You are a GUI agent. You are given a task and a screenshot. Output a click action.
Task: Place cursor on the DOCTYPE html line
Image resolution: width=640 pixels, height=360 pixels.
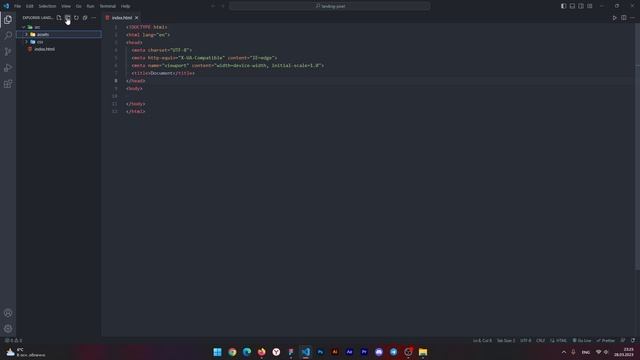147,27
